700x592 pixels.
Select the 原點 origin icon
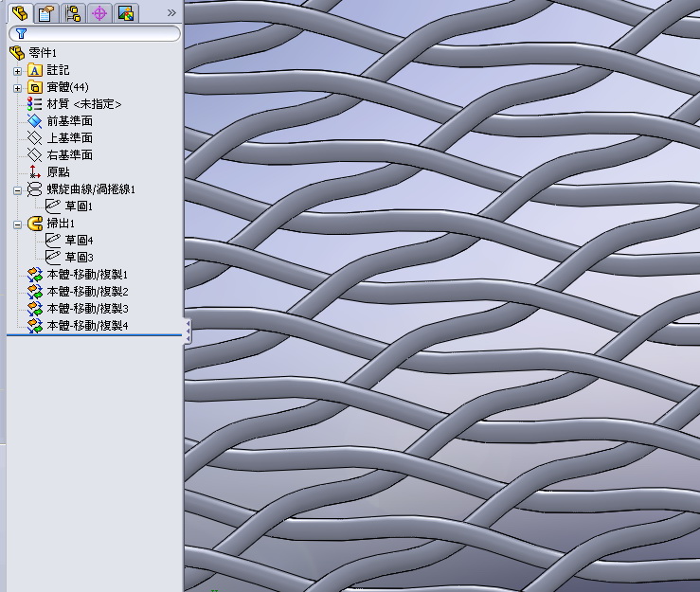tap(35, 171)
